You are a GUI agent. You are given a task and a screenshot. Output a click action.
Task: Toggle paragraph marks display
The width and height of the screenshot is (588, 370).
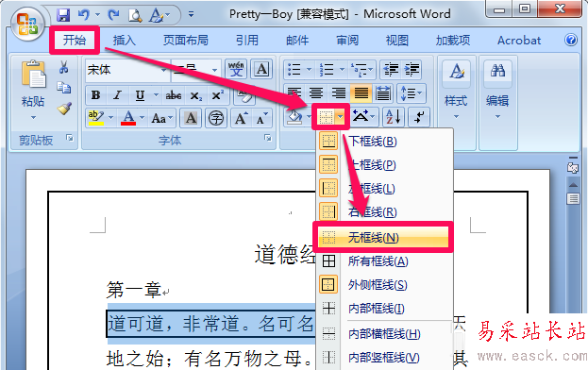(x=418, y=117)
